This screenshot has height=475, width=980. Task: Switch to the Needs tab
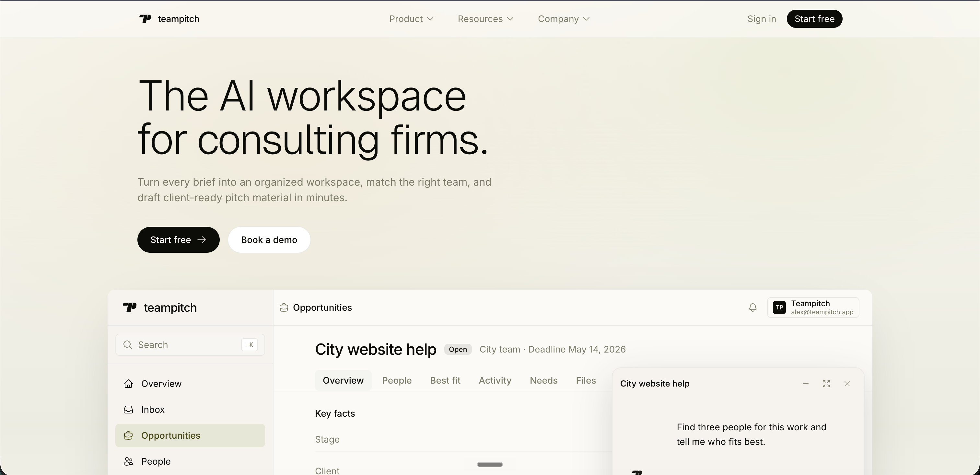point(544,380)
